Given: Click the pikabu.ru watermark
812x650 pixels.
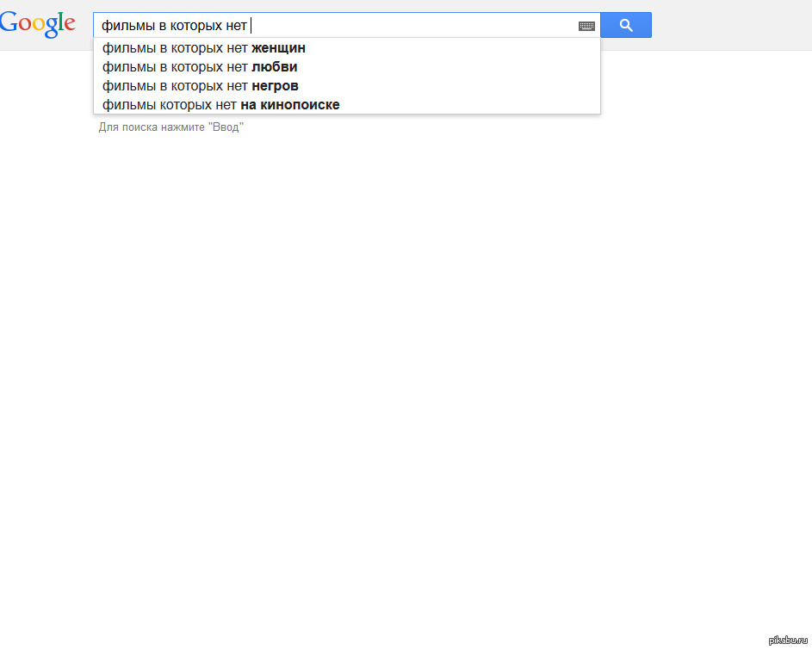Looking at the screenshot, I should (787, 641).
